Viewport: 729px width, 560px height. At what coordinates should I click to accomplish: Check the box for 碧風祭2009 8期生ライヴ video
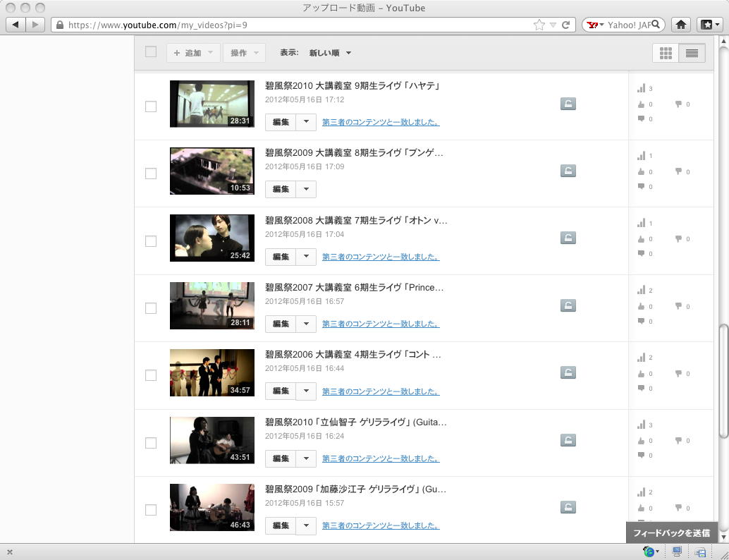click(151, 174)
